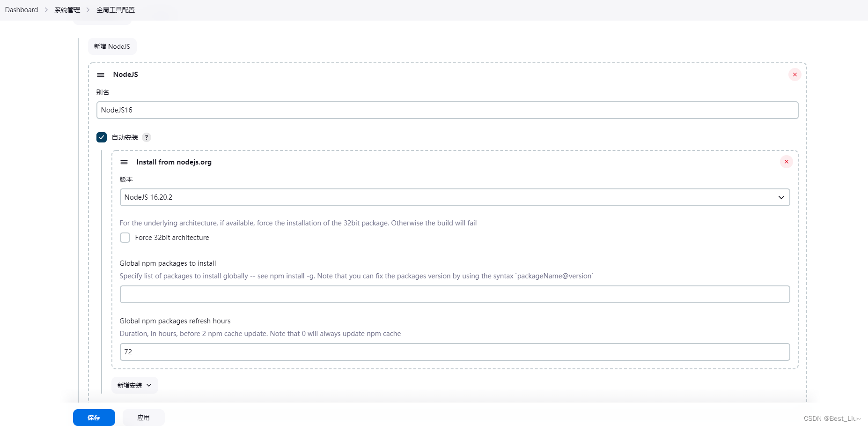Screen dimensions: 868x426
Task: Open 系统管理 from the breadcrumb
Action: [67, 9]
